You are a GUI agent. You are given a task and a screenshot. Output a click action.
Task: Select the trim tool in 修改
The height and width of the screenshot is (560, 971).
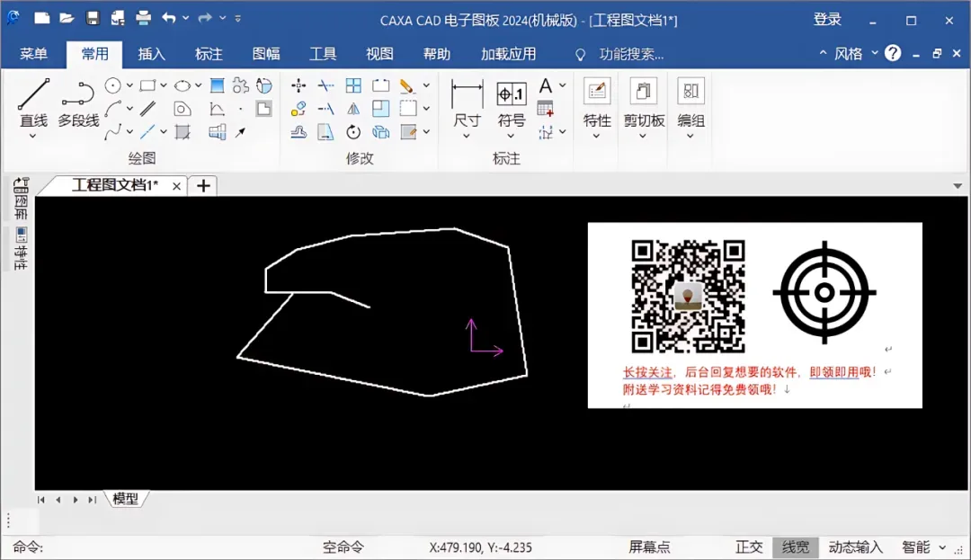click(x=325, y=85)
